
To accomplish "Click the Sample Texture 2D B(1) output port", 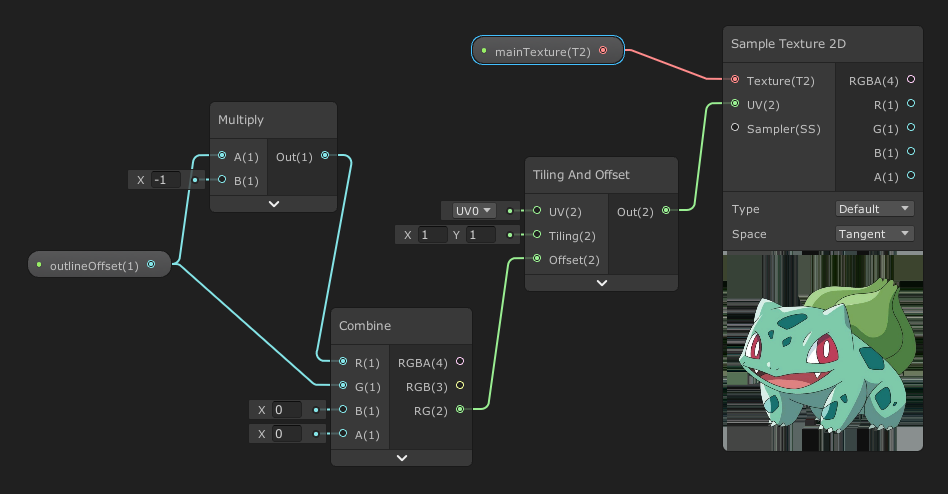I will (911, 152).
